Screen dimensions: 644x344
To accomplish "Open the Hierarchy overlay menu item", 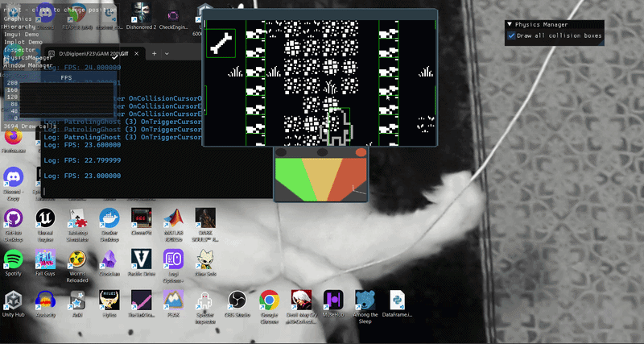I will click(19, 27).
